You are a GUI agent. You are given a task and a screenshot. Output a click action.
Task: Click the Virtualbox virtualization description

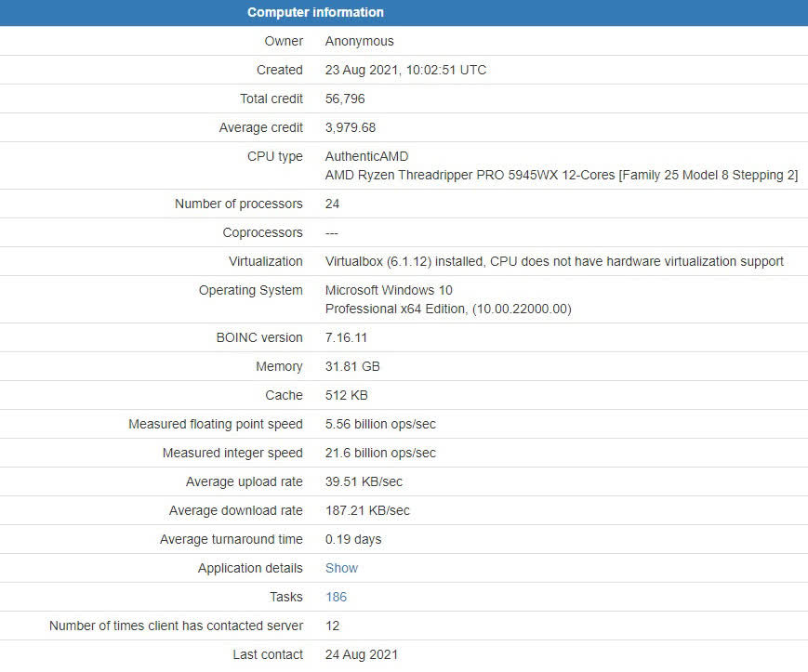tap(554, 261)
